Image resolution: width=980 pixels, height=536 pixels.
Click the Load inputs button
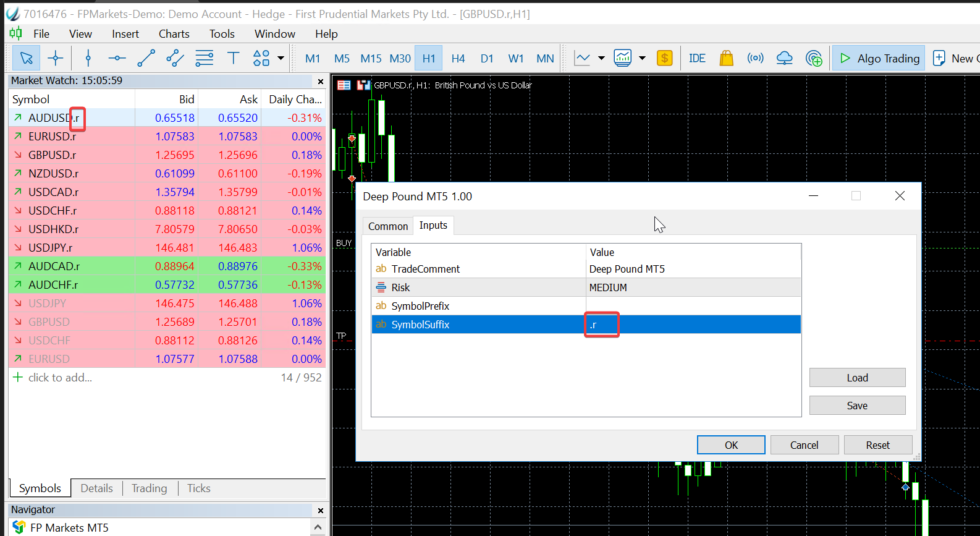coord(857,378)
